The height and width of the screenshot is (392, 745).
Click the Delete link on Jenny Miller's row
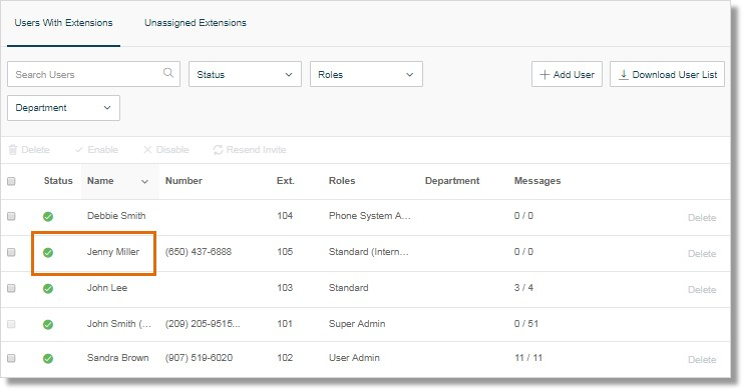tap(702, 254)
